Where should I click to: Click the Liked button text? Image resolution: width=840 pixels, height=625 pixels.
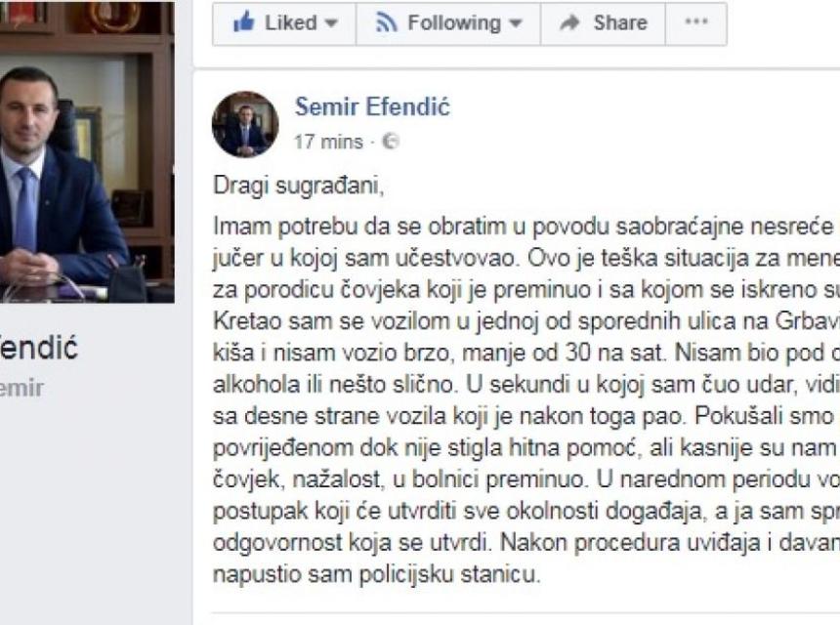point(291,22)
